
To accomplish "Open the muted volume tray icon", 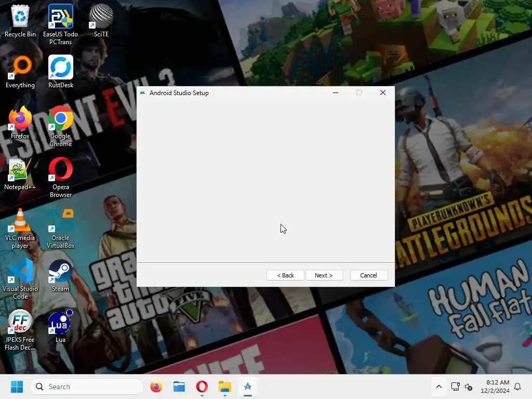I will click(x=469, y=387).
